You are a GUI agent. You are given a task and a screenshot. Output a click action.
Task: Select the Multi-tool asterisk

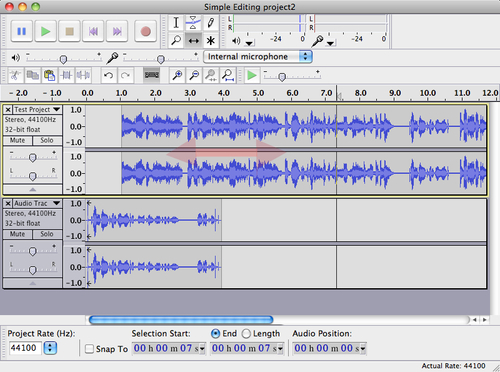coord(210,40)
